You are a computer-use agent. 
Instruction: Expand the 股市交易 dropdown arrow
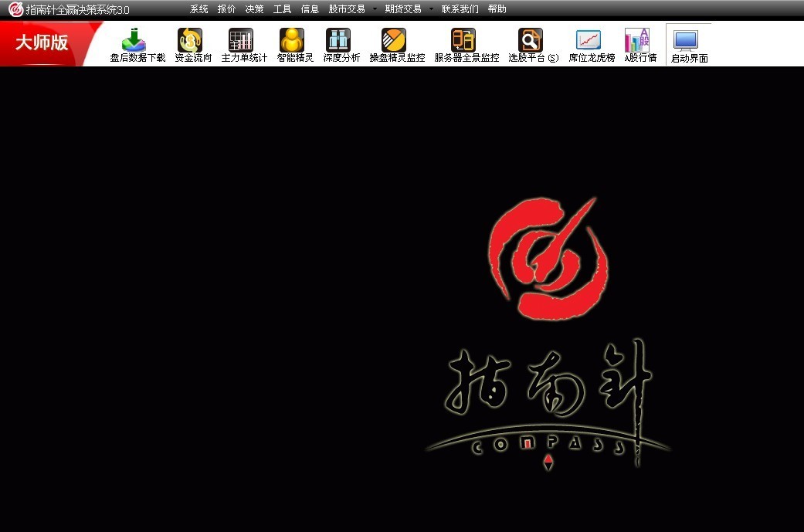(375, 9)
